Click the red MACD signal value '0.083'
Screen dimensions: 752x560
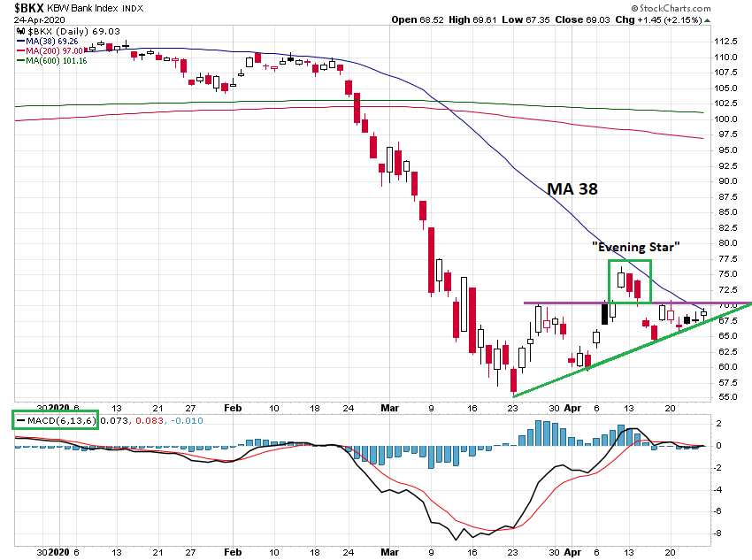pos(150,420)
